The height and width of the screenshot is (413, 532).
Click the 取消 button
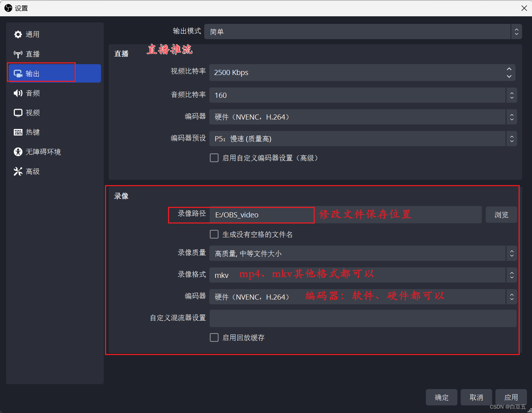(x=476, y=397)
